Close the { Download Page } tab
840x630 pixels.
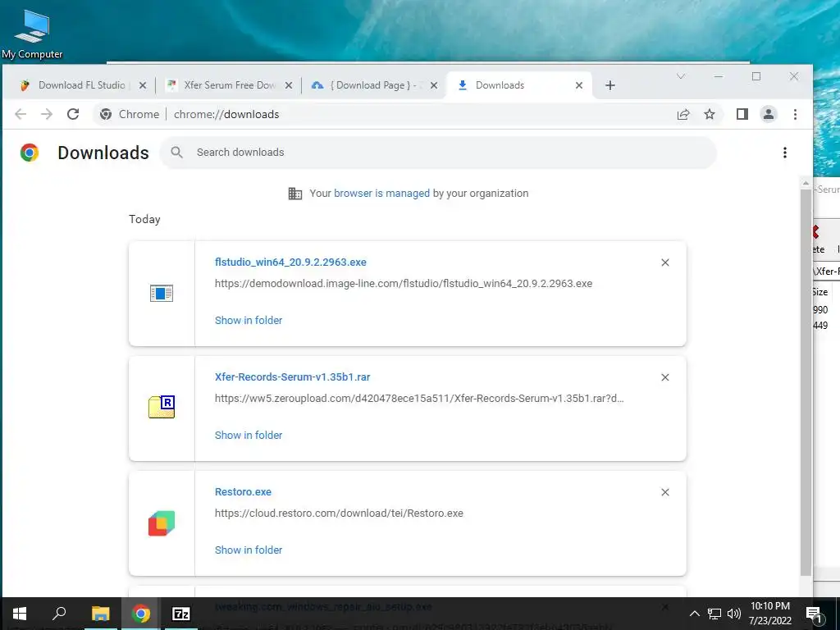[434, 85]
